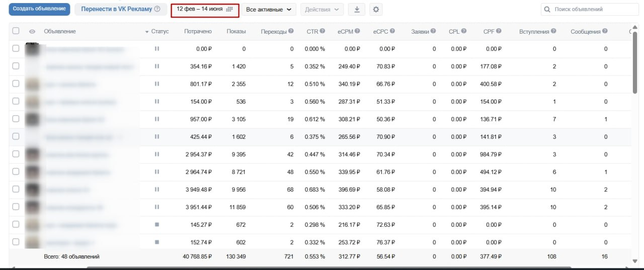The width and height of the screenshot is (644, 270).
Task: Tick checkbox of the 3 949.48 ₽ row
Action: point(16,189)
